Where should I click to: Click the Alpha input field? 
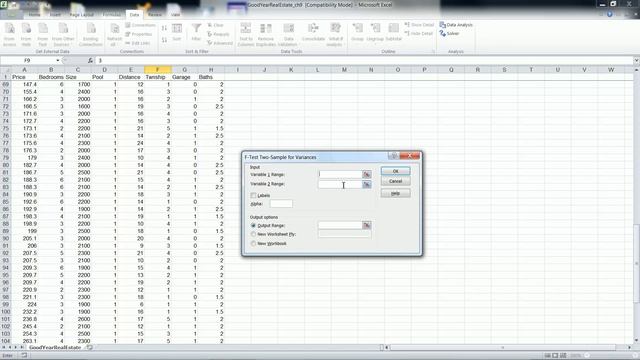[281, 204]
